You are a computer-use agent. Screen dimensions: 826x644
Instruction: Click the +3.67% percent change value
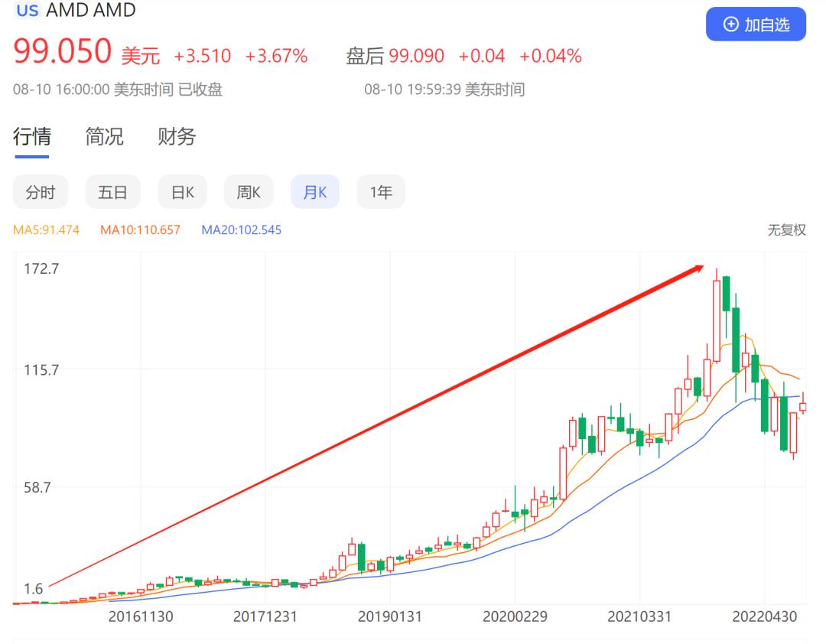(277, 55)
